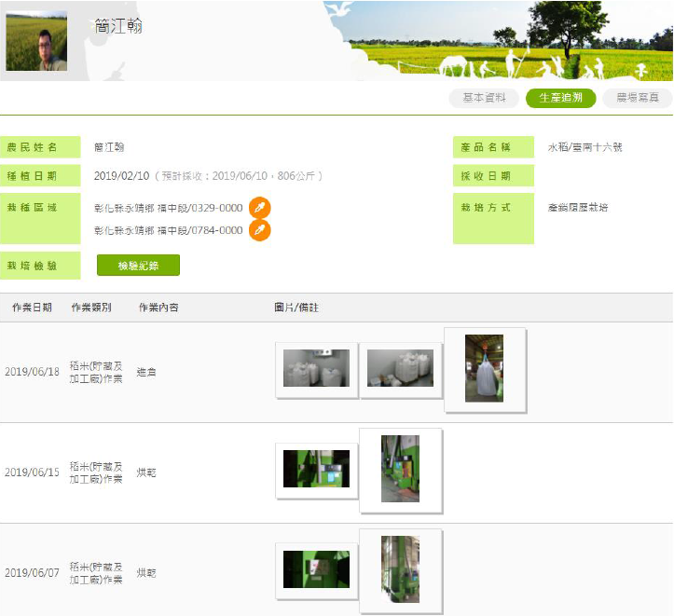Click 稻米(貯藏及加工廠)作業 in the 2019/06/07 row
The width and height of the screenshot is (674, 616).
[96, 573]
